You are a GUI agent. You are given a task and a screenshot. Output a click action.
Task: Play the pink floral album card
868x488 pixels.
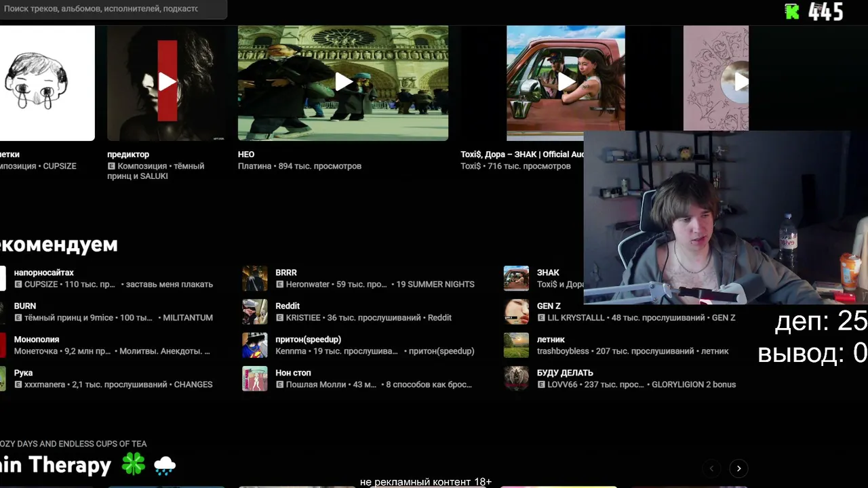pos(716,79)
